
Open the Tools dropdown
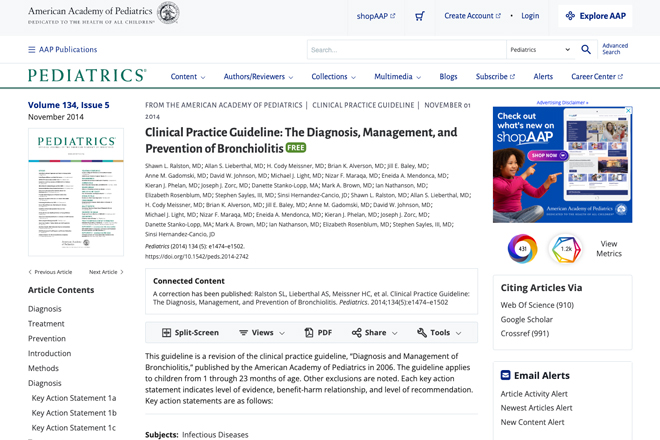pyautogui.click(x=439, y=333)
